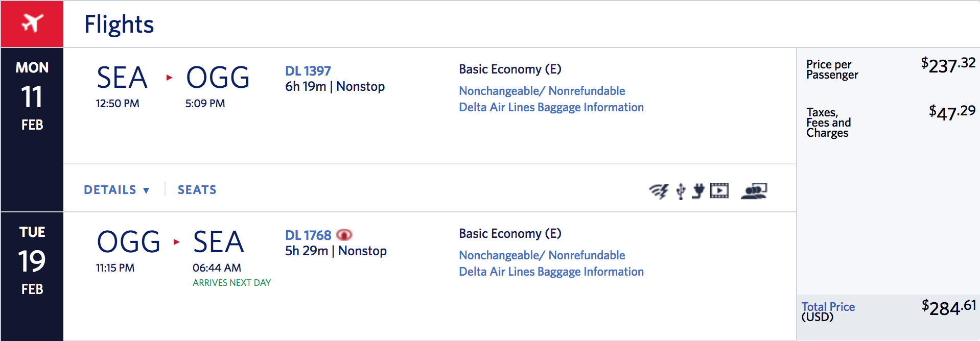Click the red arrow between SEA and OGG
This screenshot has width=980, height=341.
169,78
